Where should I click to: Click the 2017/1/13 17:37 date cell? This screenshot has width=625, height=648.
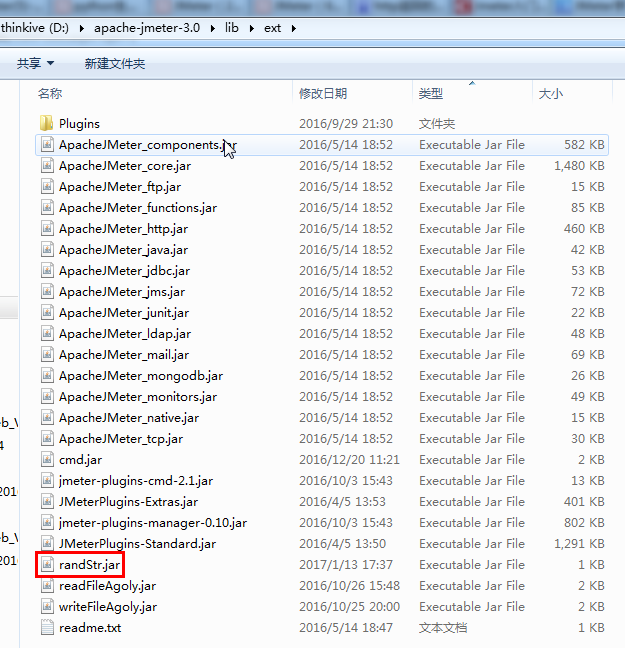tap(346, 564)
